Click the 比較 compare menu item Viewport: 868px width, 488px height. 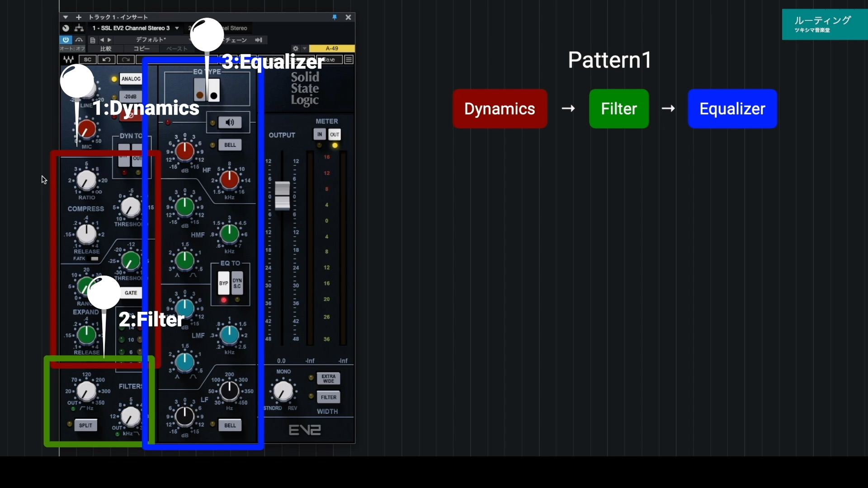point(106,48)
